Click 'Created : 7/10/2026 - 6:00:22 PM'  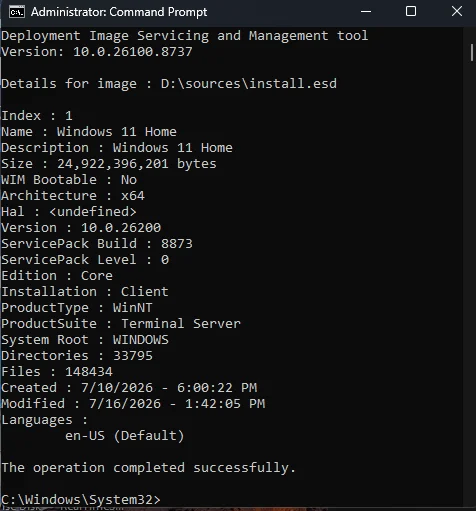pyautogui.click(x=129, y=388)
